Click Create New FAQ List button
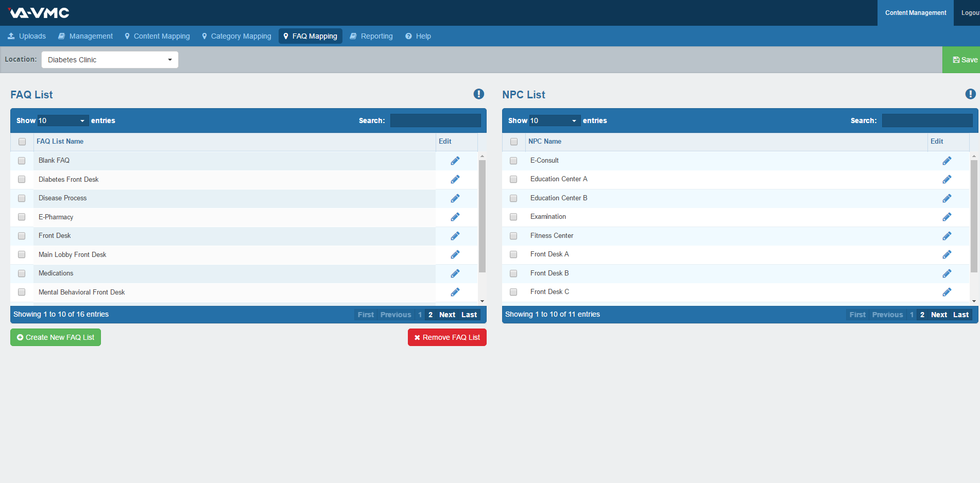Screen dimensions: 980x483 pyautogui.click(x=56, y=337)
